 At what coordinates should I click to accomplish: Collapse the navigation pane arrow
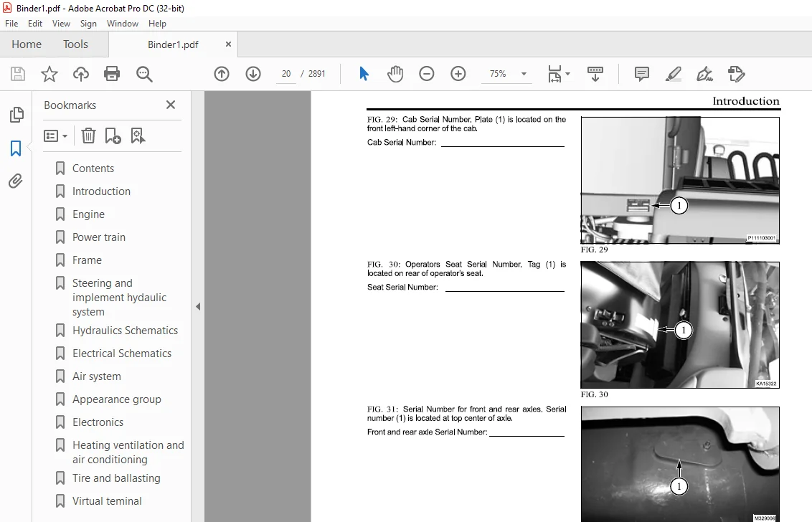pyautogui.click(x=198, y=307)
